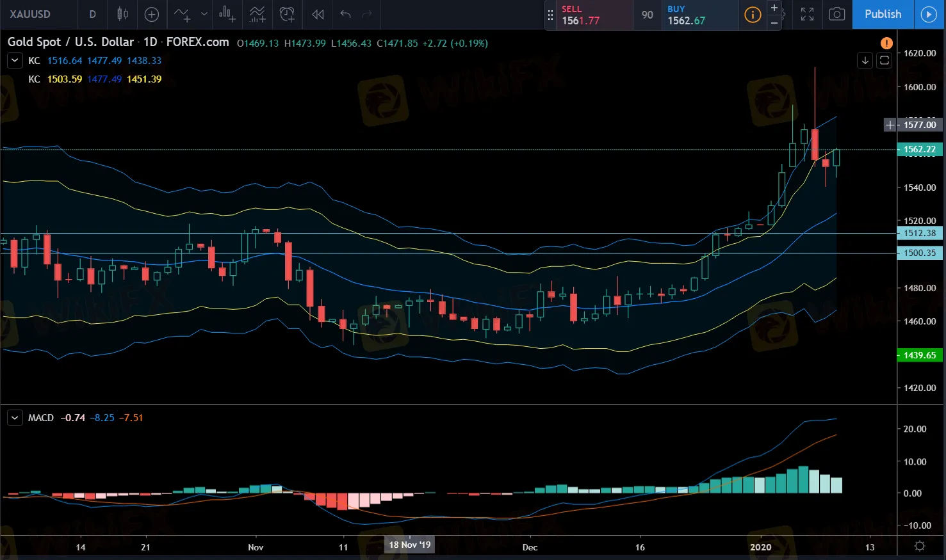Open the candlestick chart style selector
The height and width of the screenshot is (560, 946).
tap(122, 14)
